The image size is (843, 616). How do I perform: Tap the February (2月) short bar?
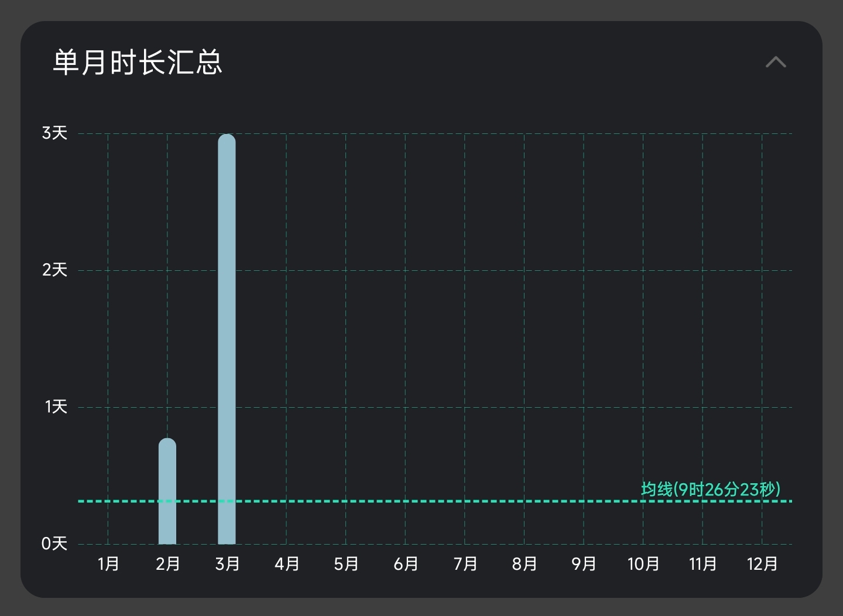click(167, 491)
